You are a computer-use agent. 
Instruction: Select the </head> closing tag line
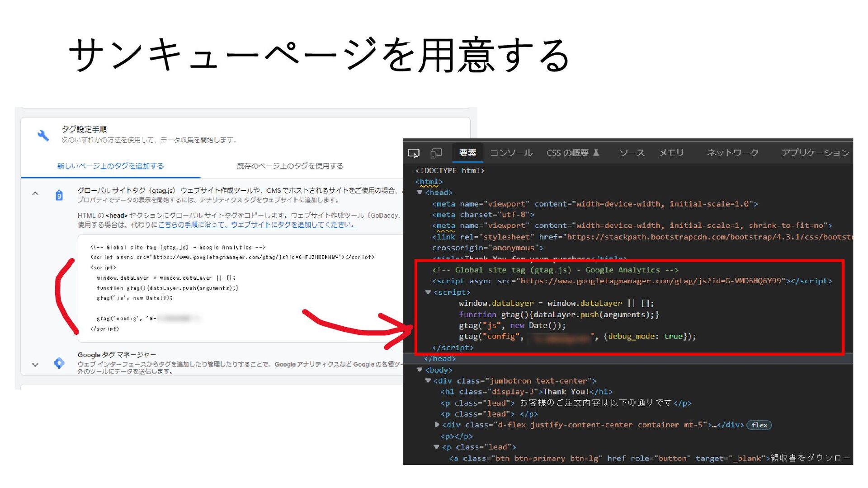coord(440,359)
